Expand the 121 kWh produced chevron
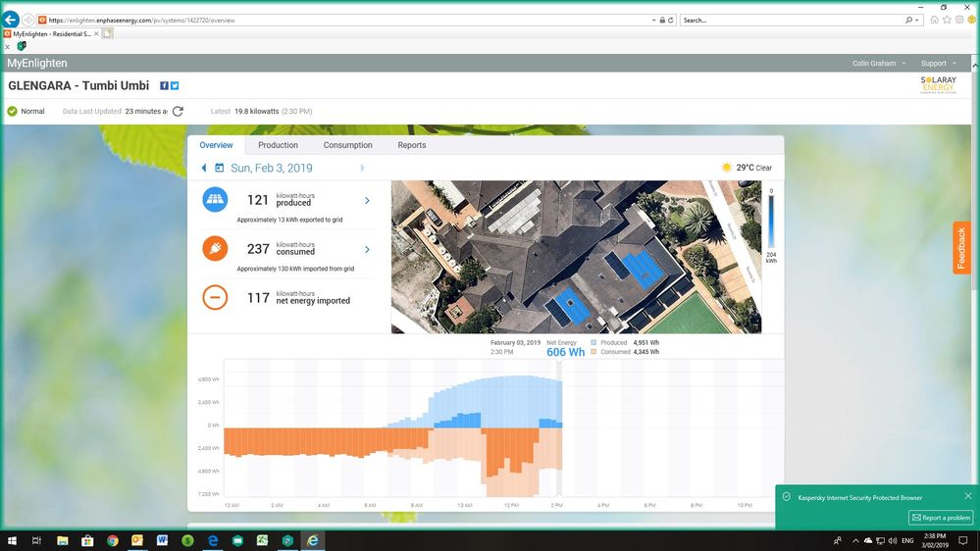The height and width of the screenshot is (551, 980). 367,201
